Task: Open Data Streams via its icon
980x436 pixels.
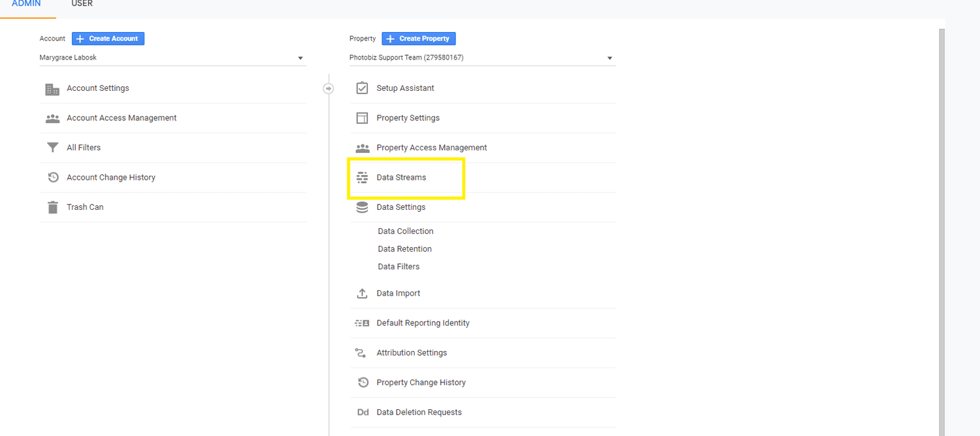Action: pyautogui.click(x=362, y=177)
